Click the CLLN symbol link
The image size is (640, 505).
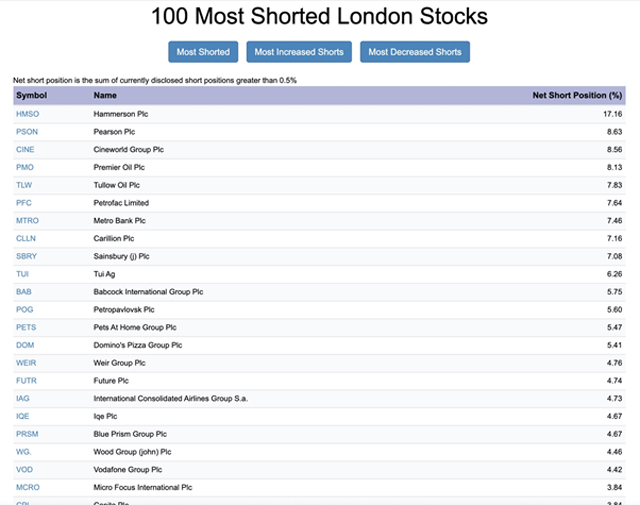click(x=26, y=239)
